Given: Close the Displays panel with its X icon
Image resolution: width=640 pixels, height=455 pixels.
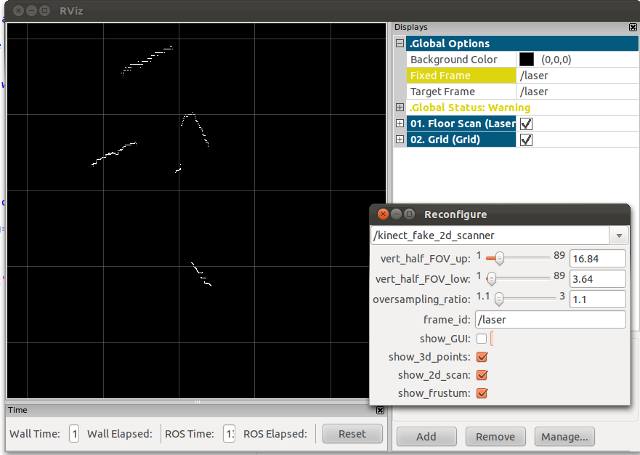Looking at the screenshot, I should 630,27.
